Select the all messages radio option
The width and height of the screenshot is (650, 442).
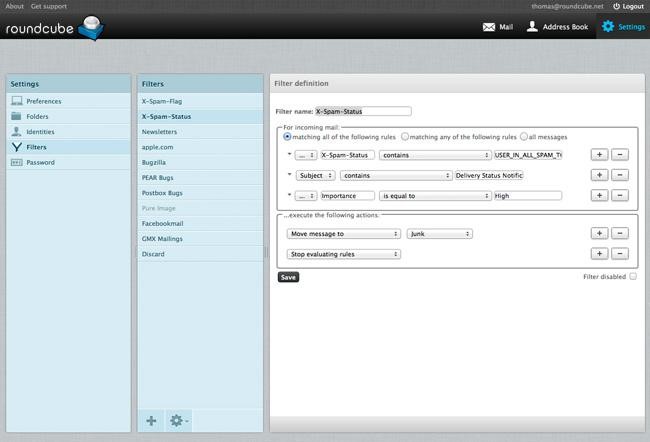[524, 136]
